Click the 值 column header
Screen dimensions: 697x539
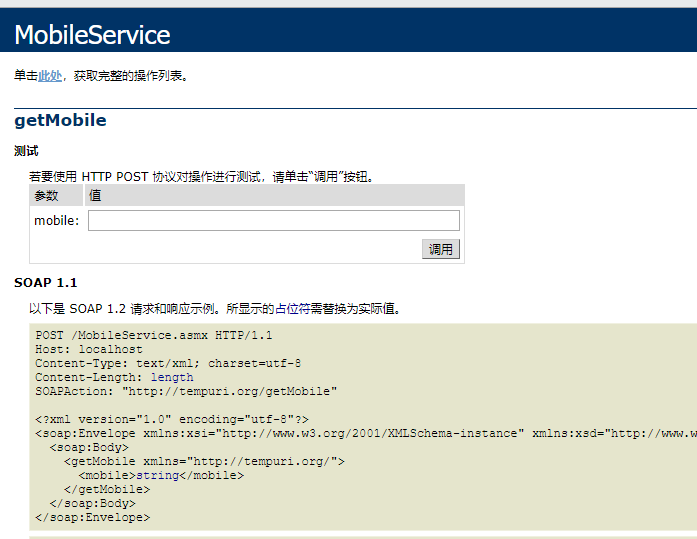tap(95, 196)
